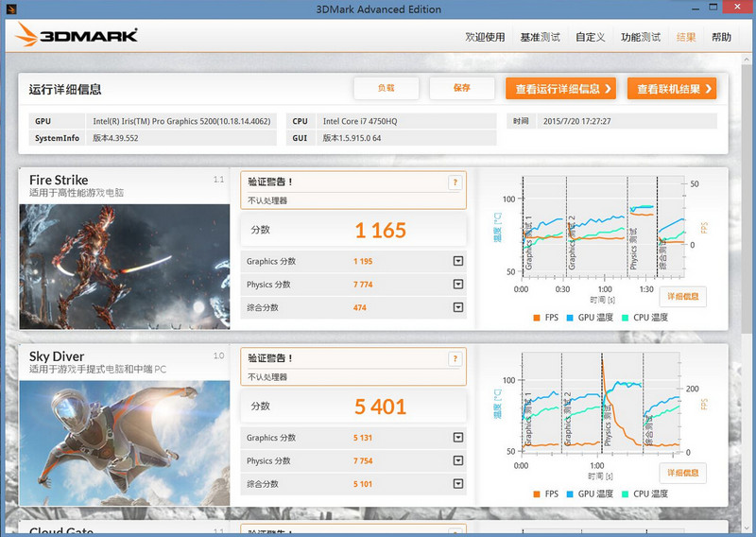This screenshot has width=756, height=537.
Task: Open the 欢迎使用 welcome tab
Action: (x=485, y=37)
